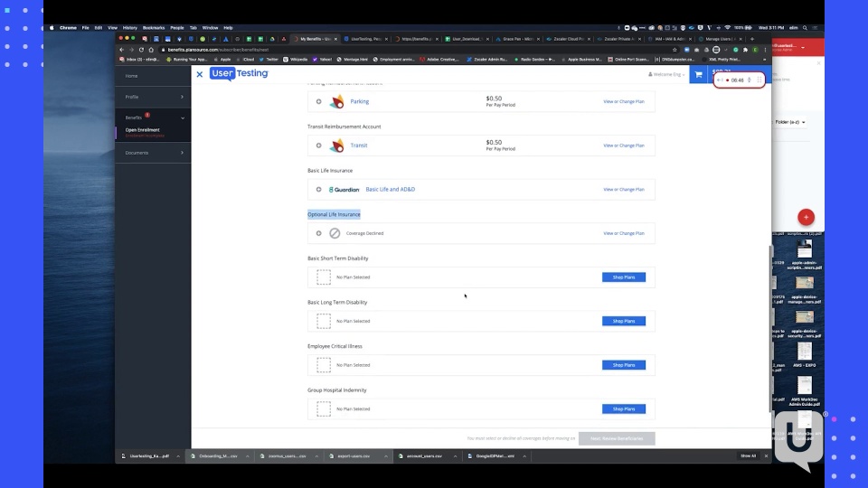Switch to the Zscaler Cloud Portal tab
The width and height of the screenshot is (868, 488).
click(568, 39)
